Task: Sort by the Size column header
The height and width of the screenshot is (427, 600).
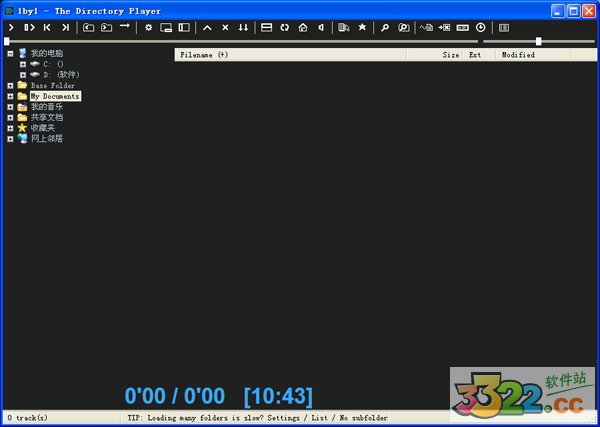Action: [x=435, y=55]
